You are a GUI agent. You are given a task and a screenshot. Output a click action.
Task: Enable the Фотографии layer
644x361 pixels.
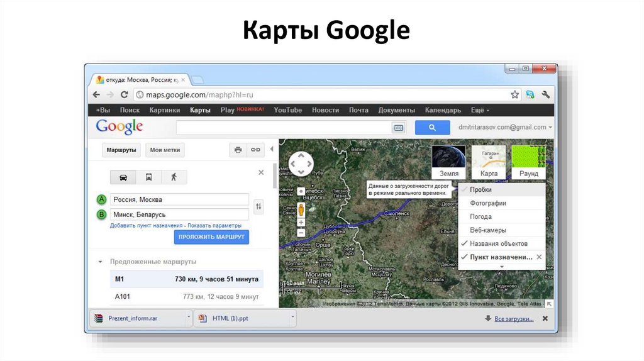click(502, 203)
